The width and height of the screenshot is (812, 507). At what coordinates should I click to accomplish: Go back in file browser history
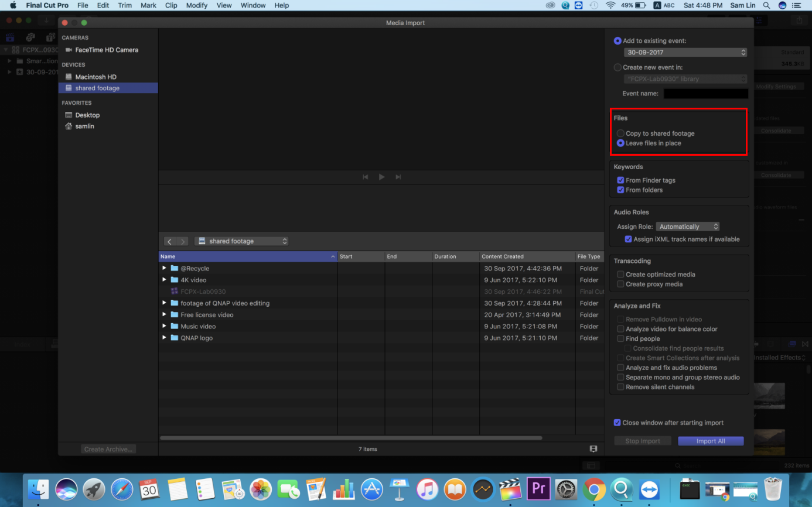click(169, 241)
